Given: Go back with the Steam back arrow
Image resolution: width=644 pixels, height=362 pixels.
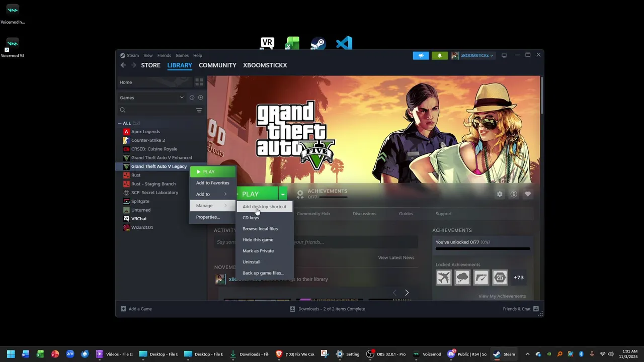Looking at the screenshot, I should point(123,65).
